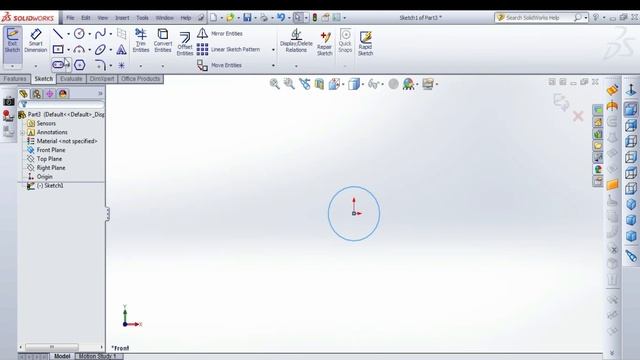
Task: Click the Exit Sketch button
Action: tap(12, 41)
